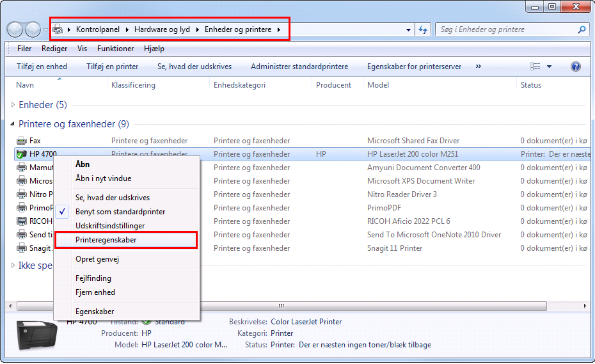Choose Opret genvej

(127, 259)
